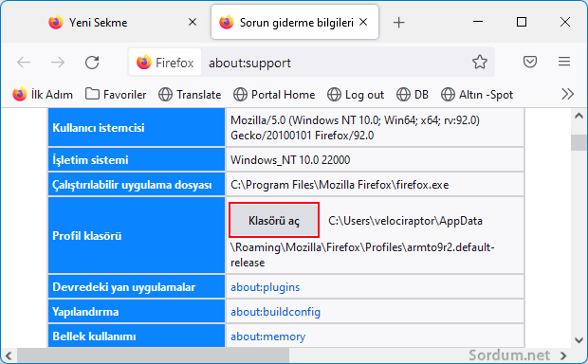Click the horizontal scrollbar left arrow

[9, 355]
